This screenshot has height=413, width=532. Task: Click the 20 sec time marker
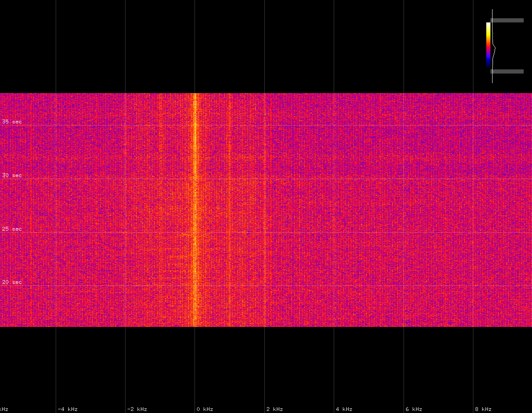12,282
